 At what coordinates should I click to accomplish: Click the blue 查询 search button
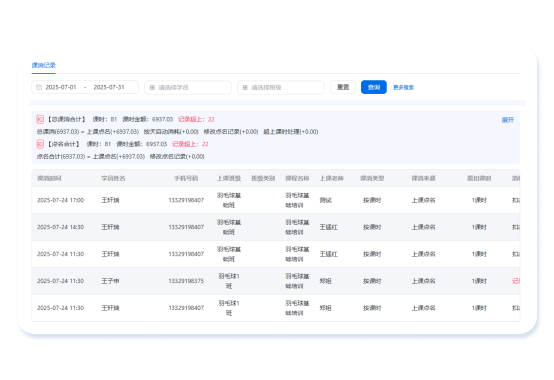[374, 87]
